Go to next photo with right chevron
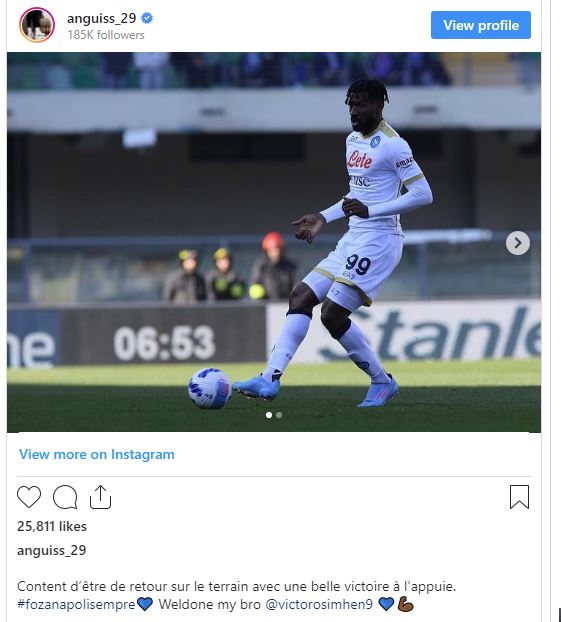This screenshot has height=622, width=561. point(518,243)
